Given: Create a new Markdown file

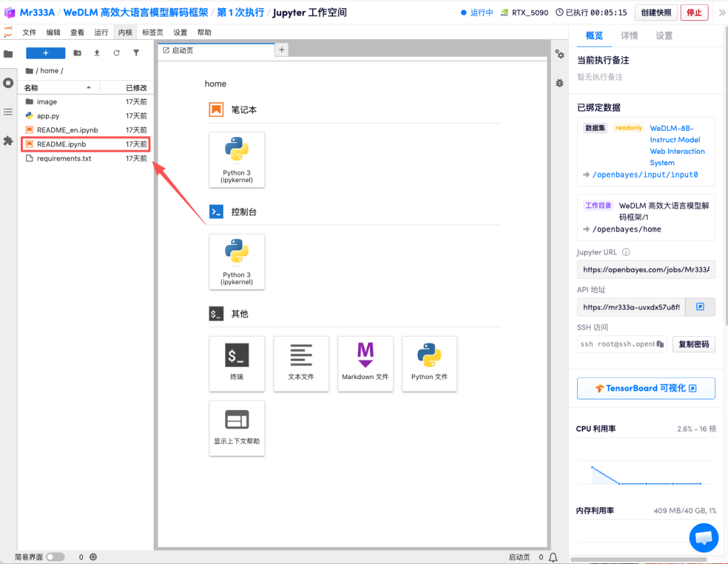Looking at the screenshot, I should [365, 364].
